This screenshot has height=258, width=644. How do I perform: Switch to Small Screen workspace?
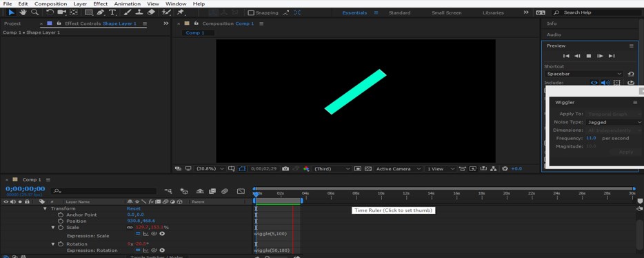[446, 12]
